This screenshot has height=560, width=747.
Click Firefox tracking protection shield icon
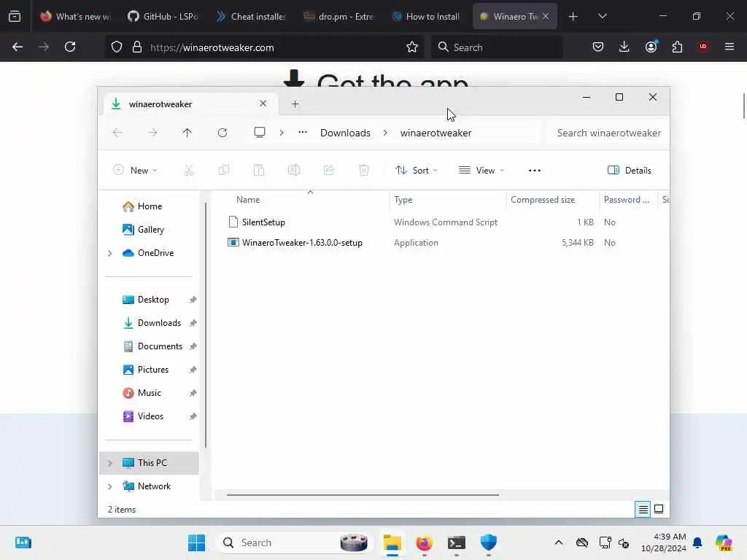coord(117,47)
